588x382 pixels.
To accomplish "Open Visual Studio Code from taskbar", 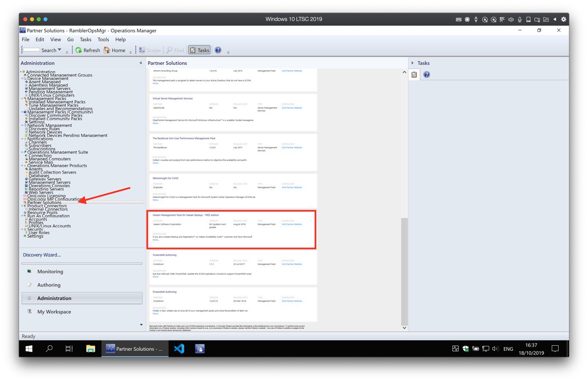I will pyautogui.click(x=179, y=349).
